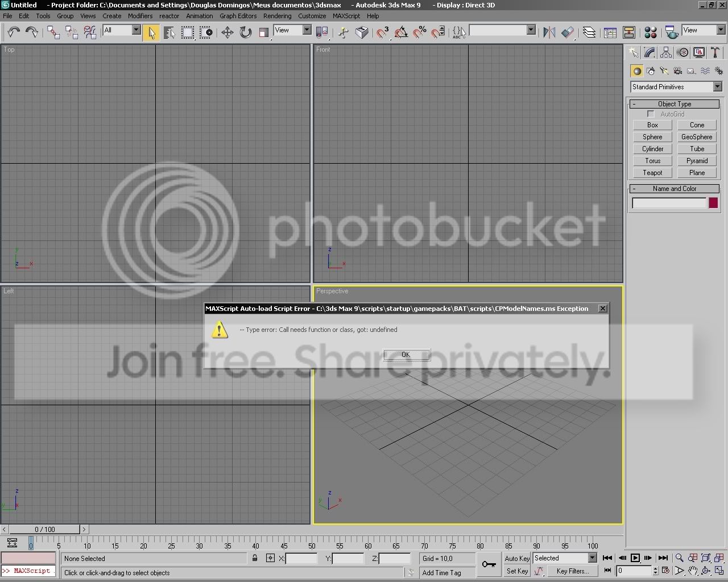Toggle Angle Snap in the toolbar
This screenshot has width=728, height=582.
(x=401, y=32)
